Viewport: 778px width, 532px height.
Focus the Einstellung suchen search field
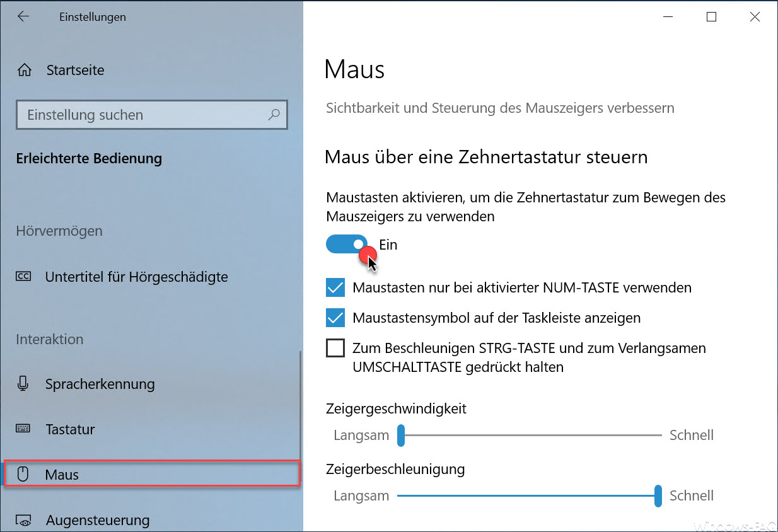pos(151,115)
